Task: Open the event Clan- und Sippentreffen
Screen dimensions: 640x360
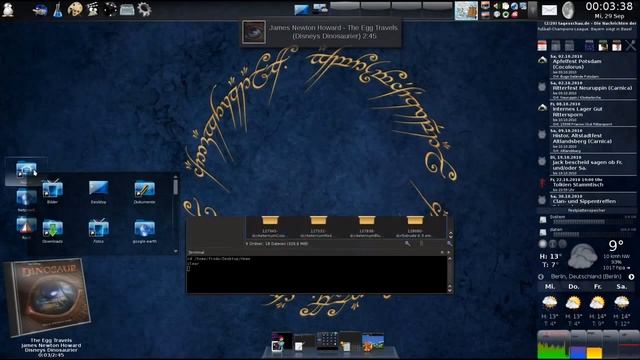Action: pyautogui.click(x=592, y=200)
